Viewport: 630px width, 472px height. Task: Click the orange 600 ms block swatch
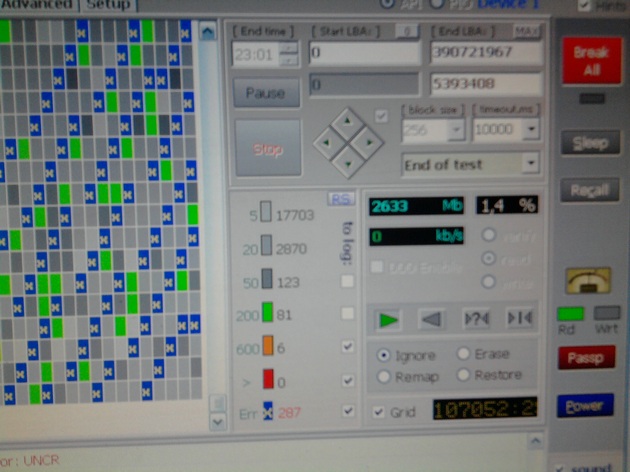pyautogui.click(x=267, y=346)
